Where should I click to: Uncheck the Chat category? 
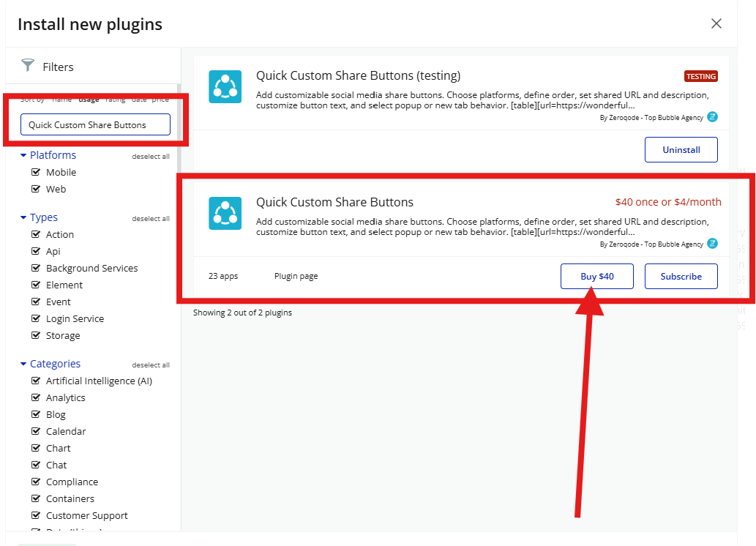[x=36, y=465]
